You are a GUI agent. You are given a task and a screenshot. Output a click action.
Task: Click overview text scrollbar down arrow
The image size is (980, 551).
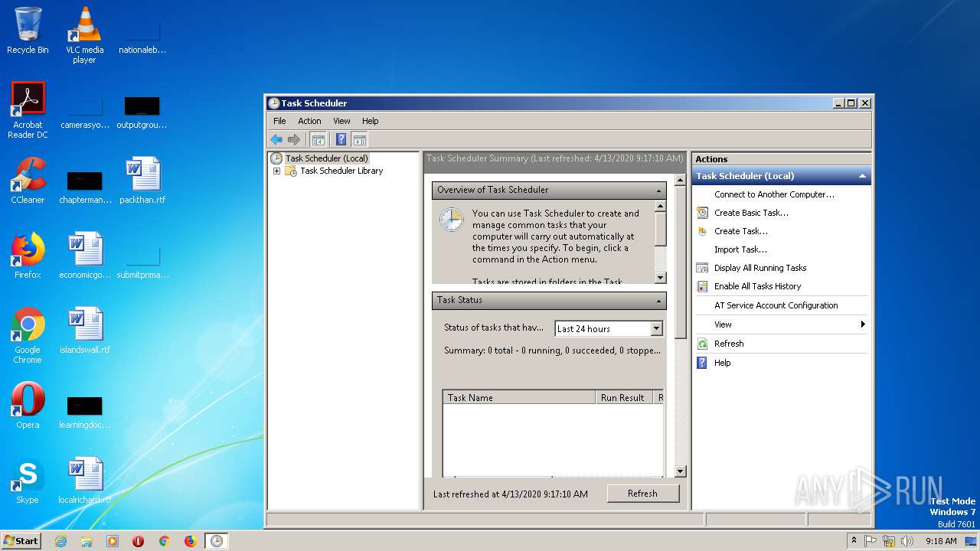click(x=660, y=278)
